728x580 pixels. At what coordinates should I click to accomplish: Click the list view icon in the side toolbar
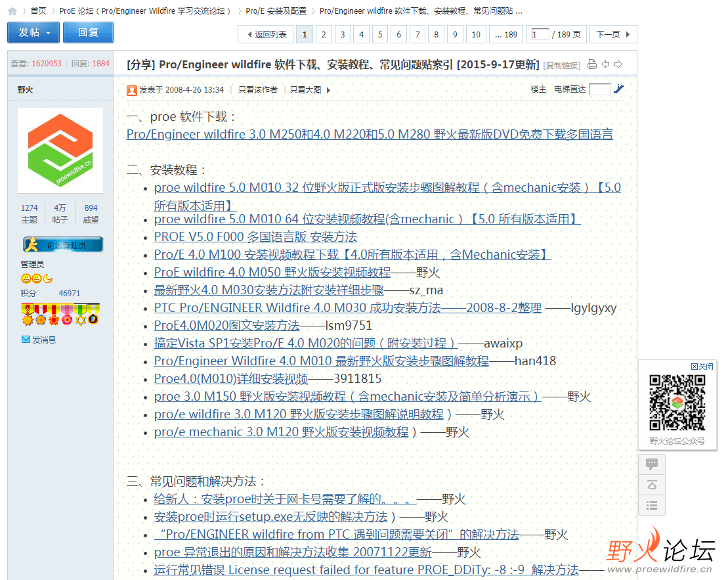pyautogui.click(x=652, y=506)
